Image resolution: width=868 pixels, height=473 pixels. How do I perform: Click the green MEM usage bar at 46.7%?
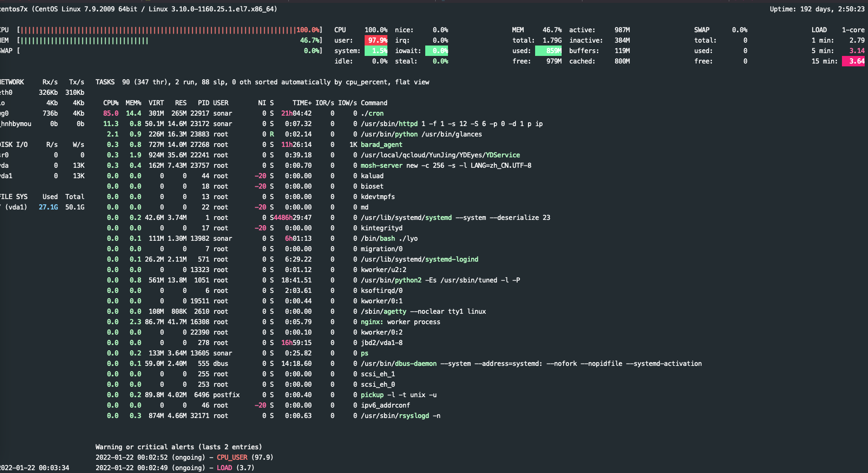click(84, 40)
